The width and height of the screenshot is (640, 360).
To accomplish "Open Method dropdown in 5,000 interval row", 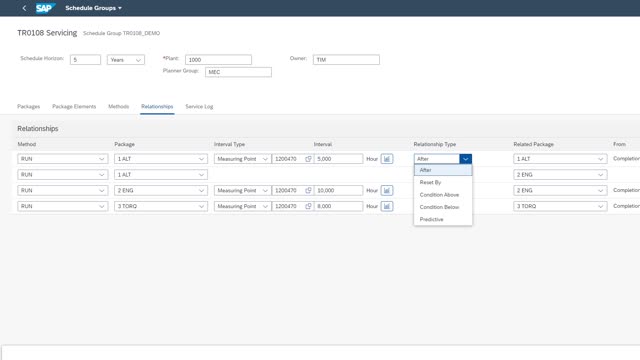I will point(63,159).
